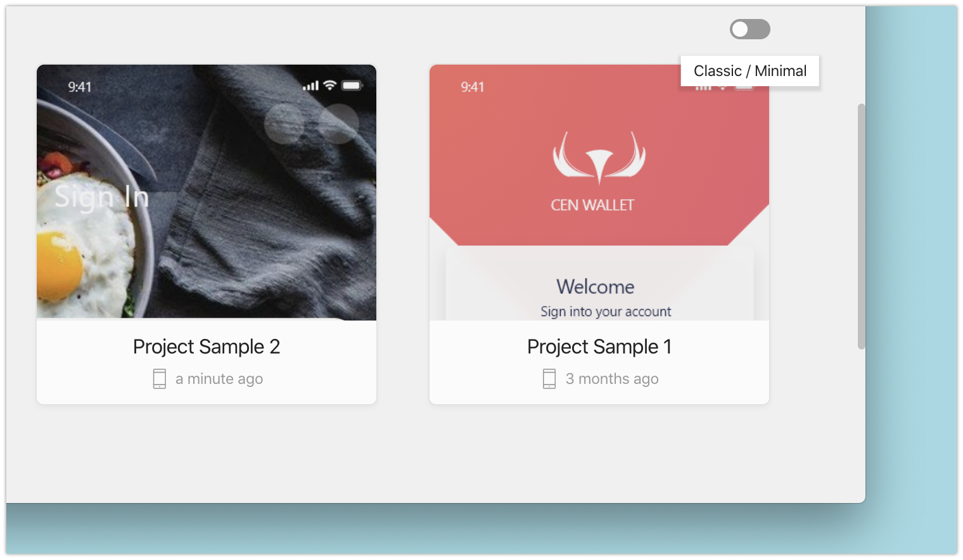Click the "Sign In" text in Sample 2 preview

[102, 198]
